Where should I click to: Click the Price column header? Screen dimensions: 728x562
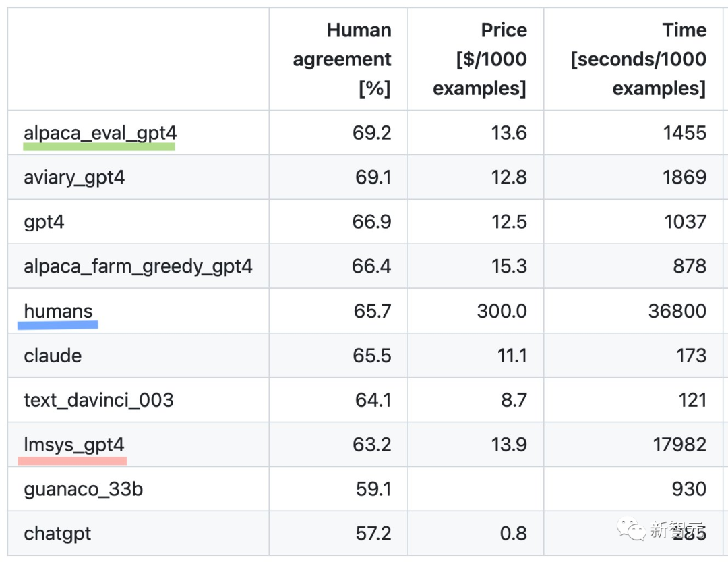(480, 59)
